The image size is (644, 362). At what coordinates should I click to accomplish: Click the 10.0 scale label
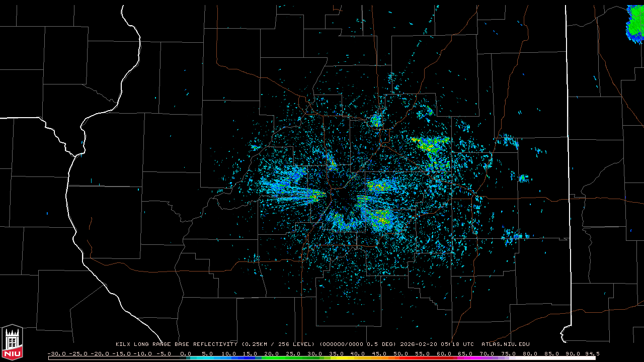pyautogui.click(x=229, y=354)
